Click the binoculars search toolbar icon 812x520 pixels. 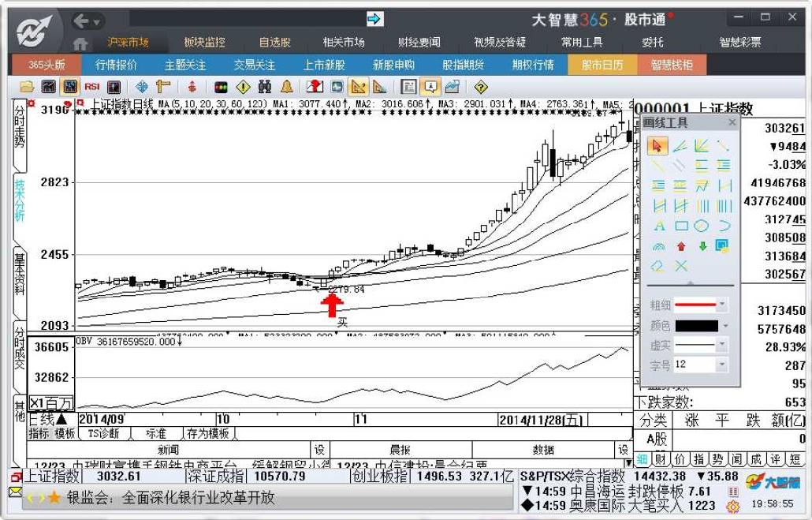(265, 87)
